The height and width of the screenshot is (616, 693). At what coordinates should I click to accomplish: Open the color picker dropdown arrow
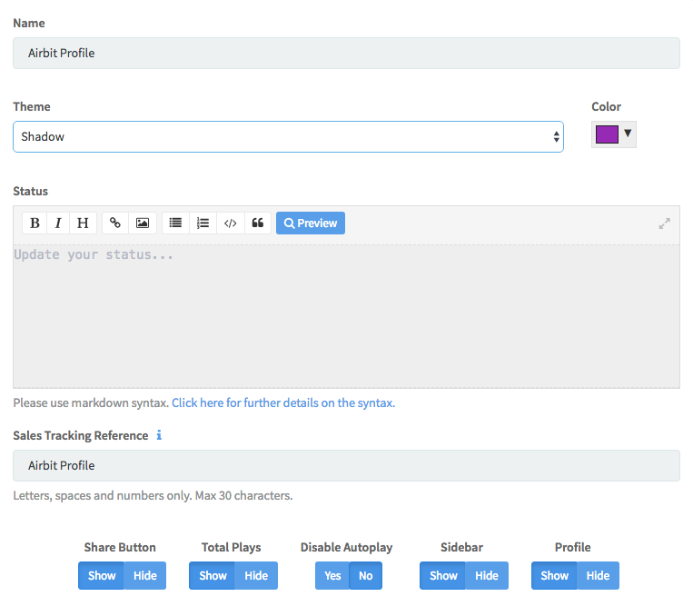coord(628,134)
